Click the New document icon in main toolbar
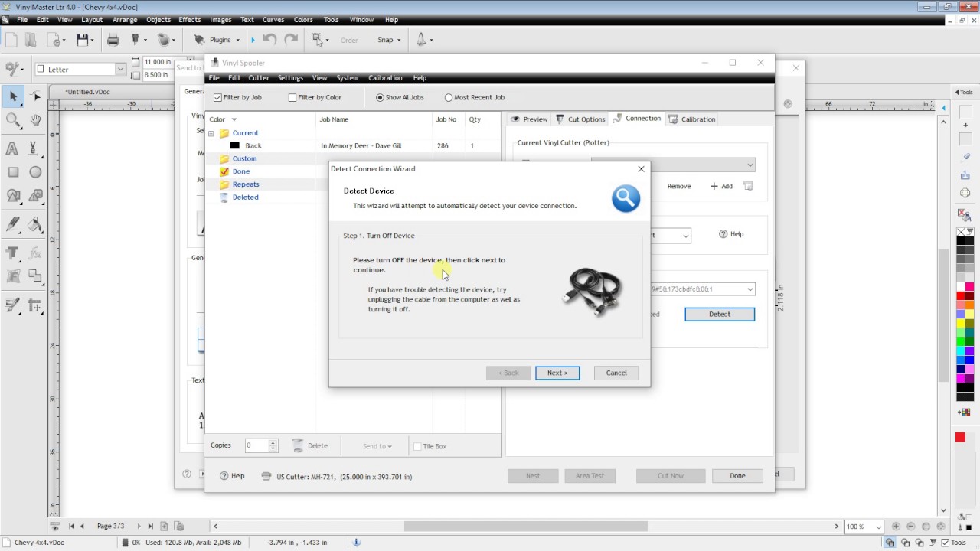The width and height of the screenshot is (980, 551). pos(11,40)
